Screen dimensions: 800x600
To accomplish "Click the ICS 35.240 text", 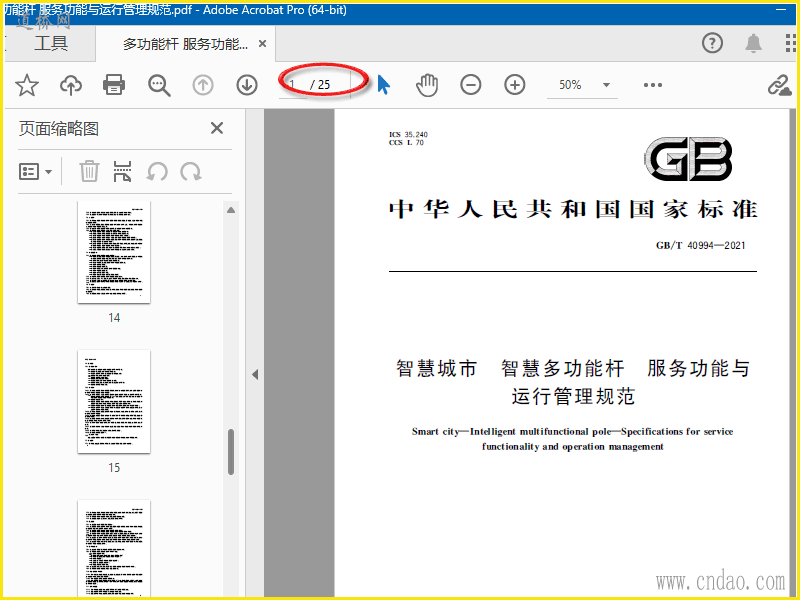I will click(x=408, y=135).
